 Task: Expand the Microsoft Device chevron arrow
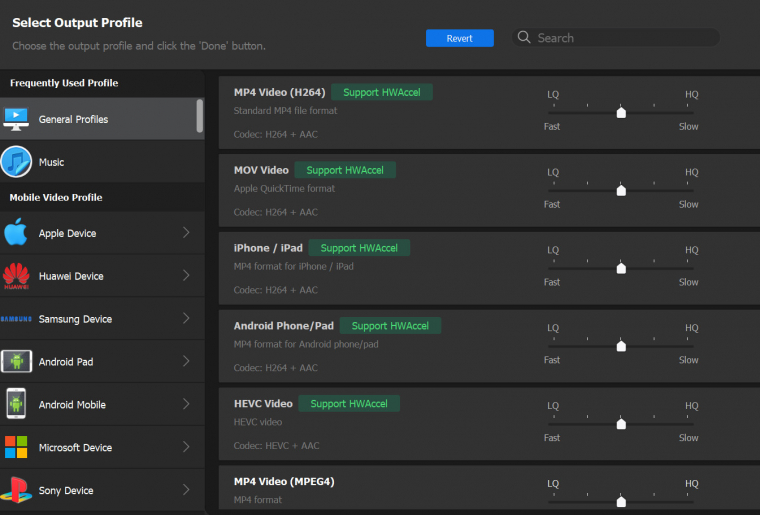(x=186, y=447)
